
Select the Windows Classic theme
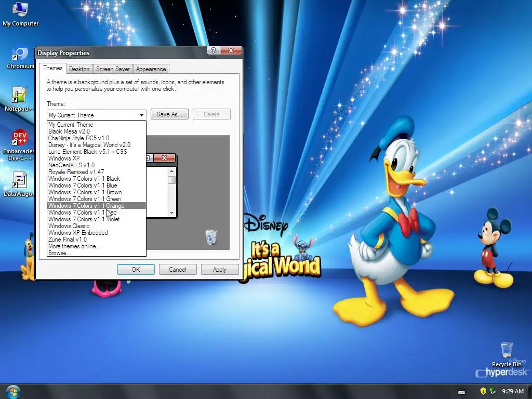96,226
